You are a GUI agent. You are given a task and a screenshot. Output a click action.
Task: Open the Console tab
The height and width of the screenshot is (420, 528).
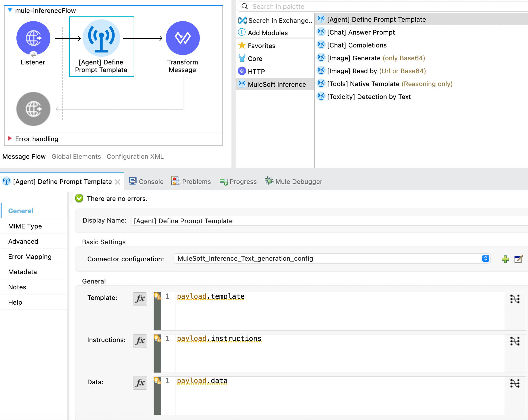click(146, 182)
